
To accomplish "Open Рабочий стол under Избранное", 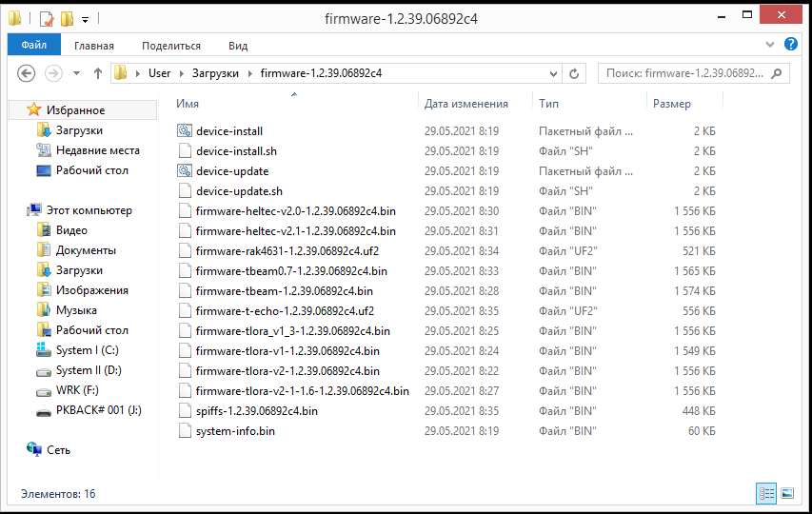I will (92, 170).
